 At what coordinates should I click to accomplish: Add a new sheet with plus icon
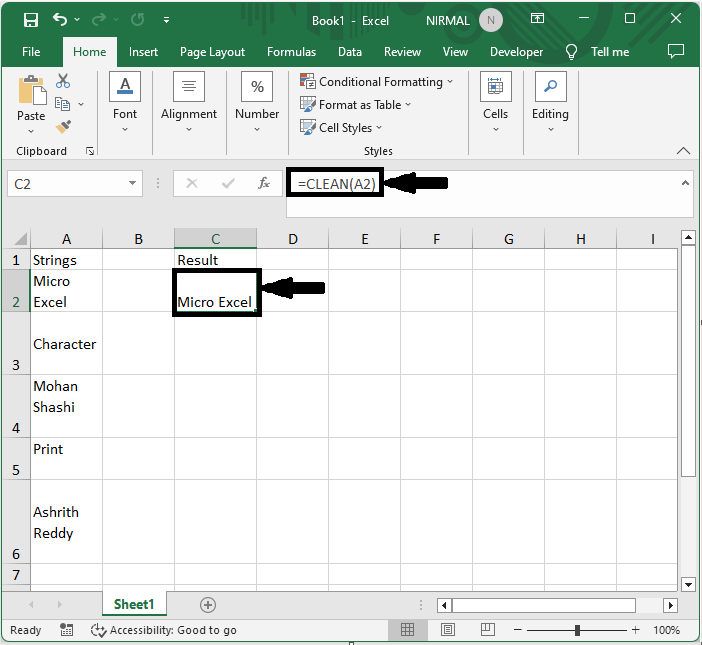[208, 605]
